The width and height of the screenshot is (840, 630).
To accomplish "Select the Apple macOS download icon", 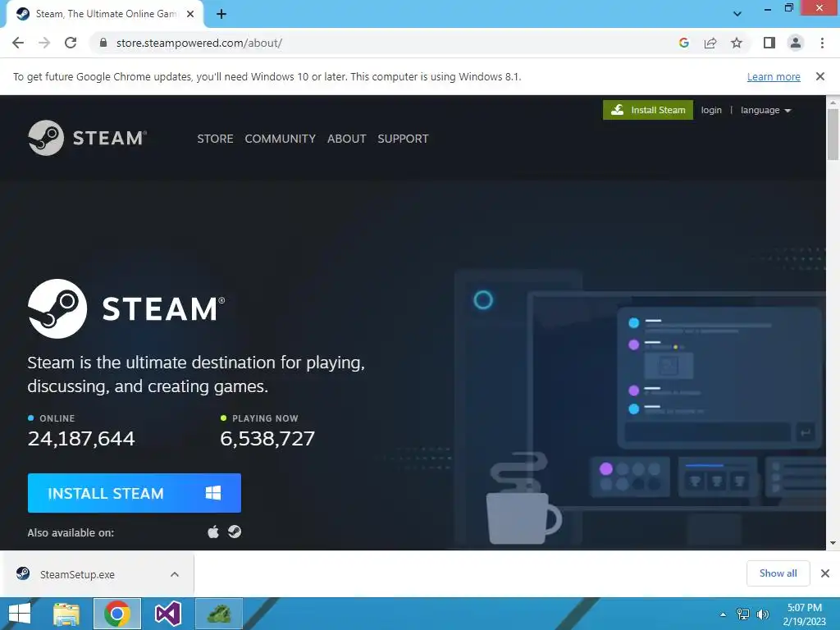I will 213,532.
